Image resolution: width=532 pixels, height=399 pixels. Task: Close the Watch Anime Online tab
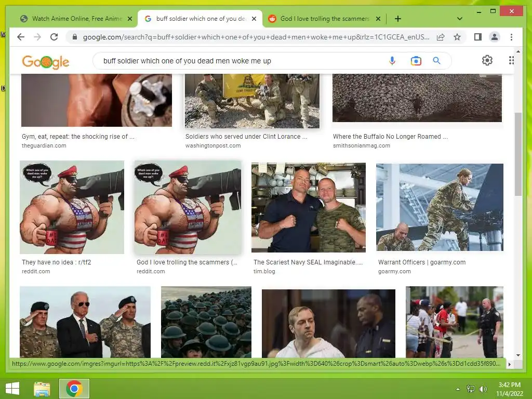129,19
